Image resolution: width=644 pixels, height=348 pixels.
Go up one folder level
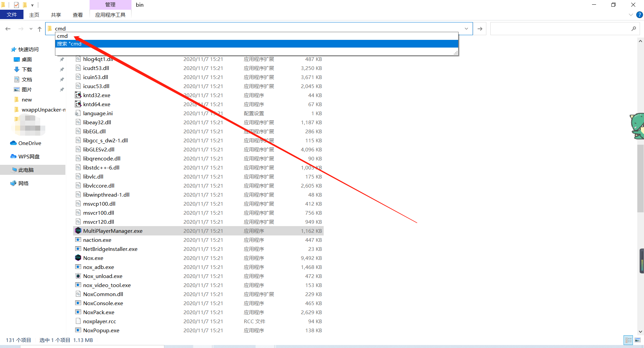coord(40,29)
